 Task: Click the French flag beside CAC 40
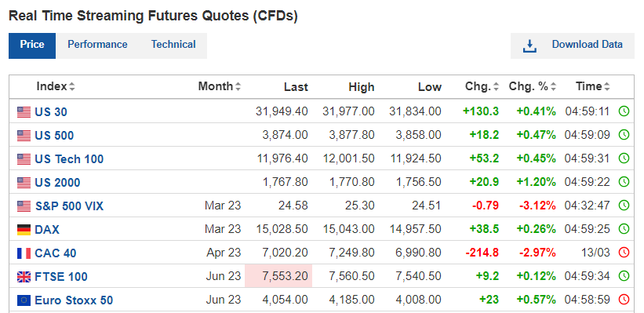[x=24, y=253]
